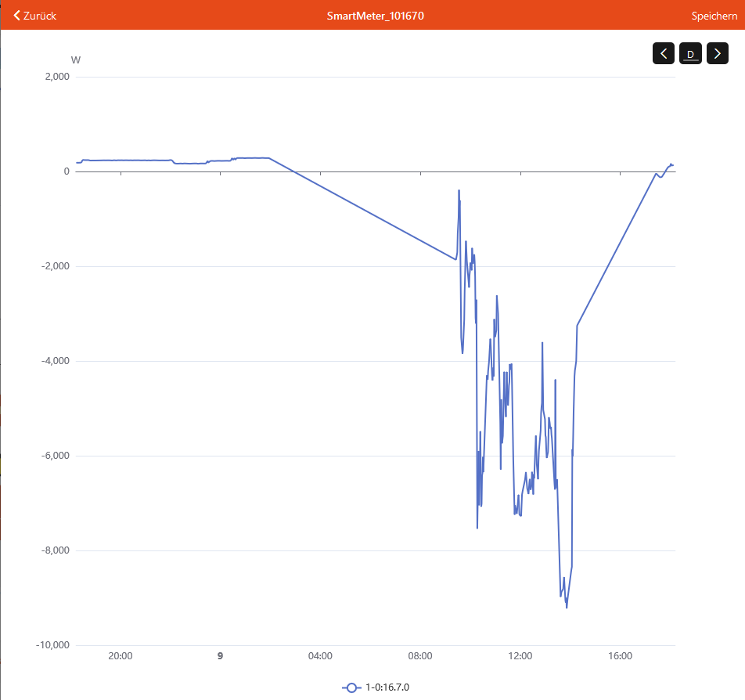Viewport: 745px width, 700px height.
Task: Open the D time period selector
Action: tap(690, 53)
